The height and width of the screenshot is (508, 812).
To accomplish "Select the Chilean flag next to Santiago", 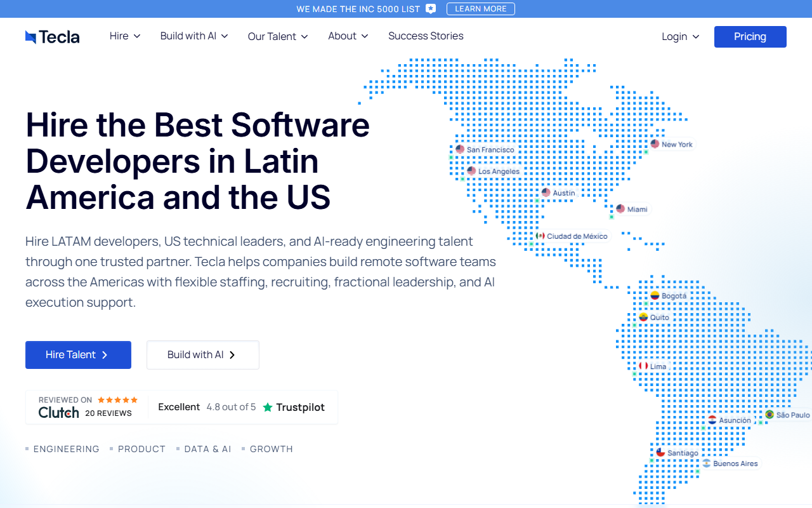I will coord(660,452).
